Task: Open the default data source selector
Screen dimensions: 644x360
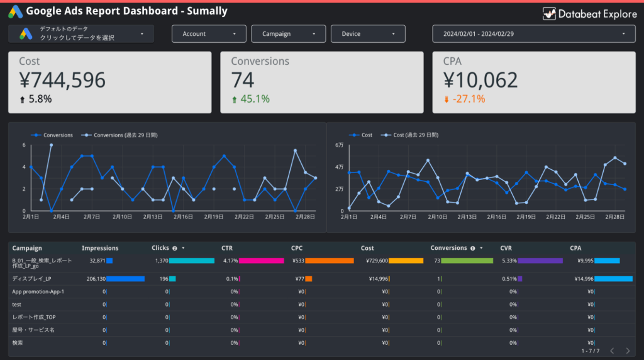Action: (x=81, y=34)
